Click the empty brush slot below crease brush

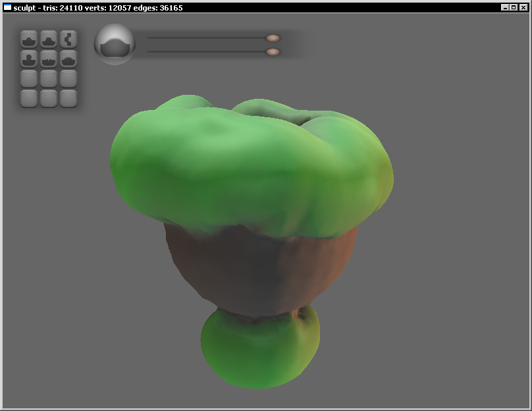coord(49,79)
